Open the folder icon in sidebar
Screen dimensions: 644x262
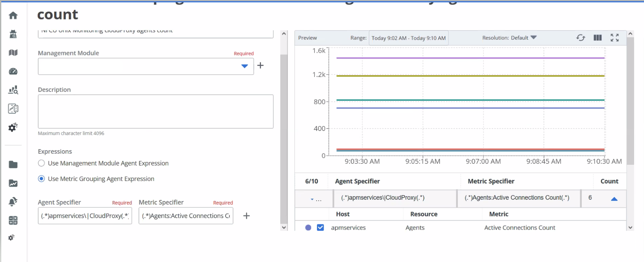(13, 165)
